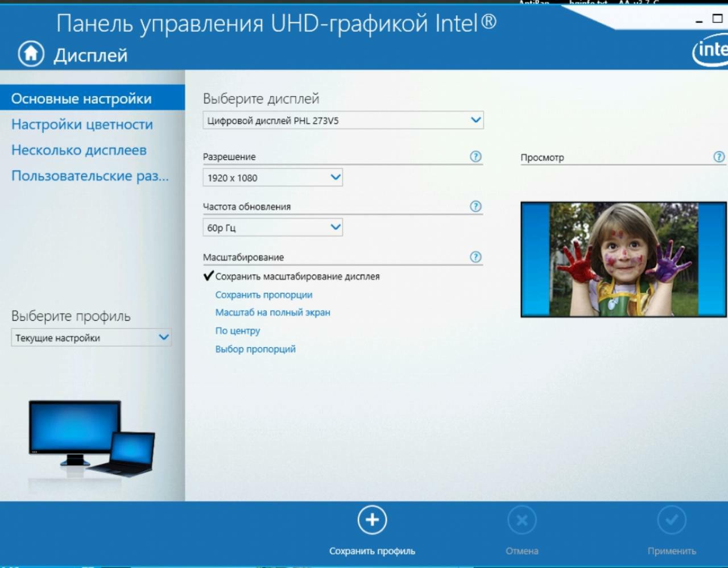
Task: Click the Отмена label
Action: pyautogui.click(x=522, y=551)
